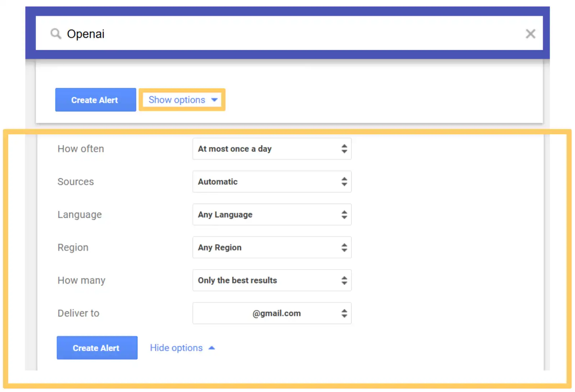575x392 pixels.
Task: Open the Any Language dropdown
Action: pyautogui.click(x=272, y=215)
